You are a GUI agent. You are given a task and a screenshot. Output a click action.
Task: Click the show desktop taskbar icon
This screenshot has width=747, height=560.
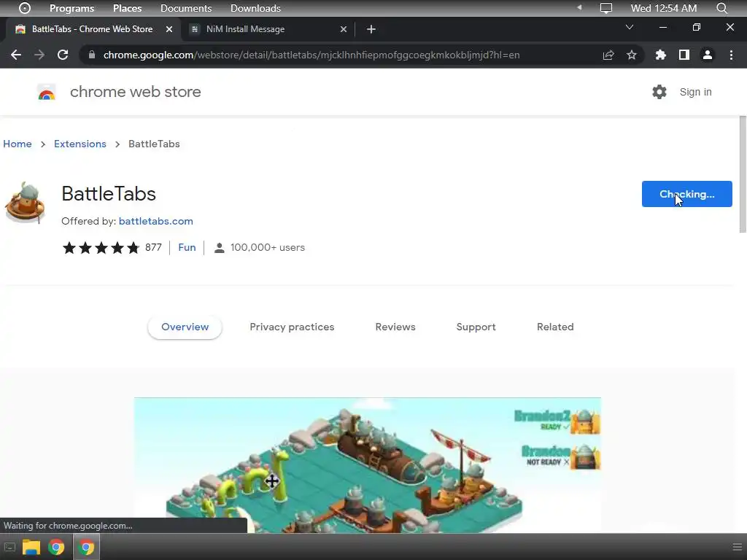[9, 547]
